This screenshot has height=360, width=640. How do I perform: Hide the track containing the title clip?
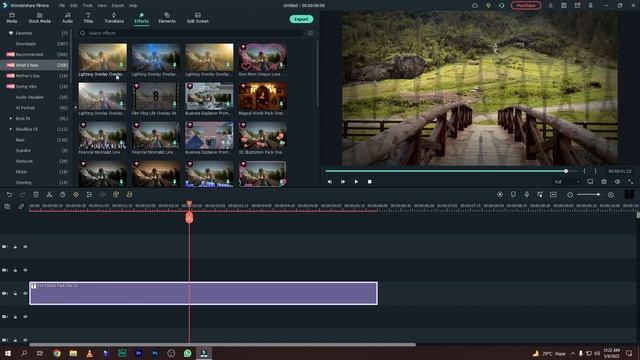pos(25,293)
